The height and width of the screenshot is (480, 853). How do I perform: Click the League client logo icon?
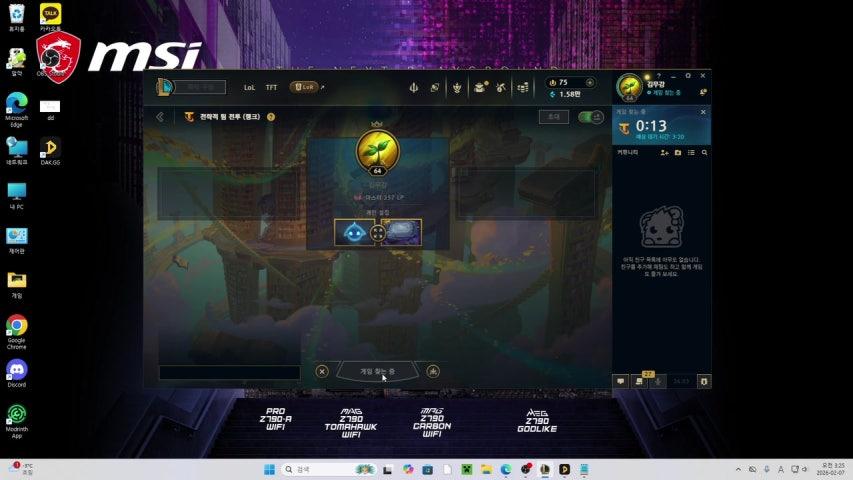[x=164, y=87]
